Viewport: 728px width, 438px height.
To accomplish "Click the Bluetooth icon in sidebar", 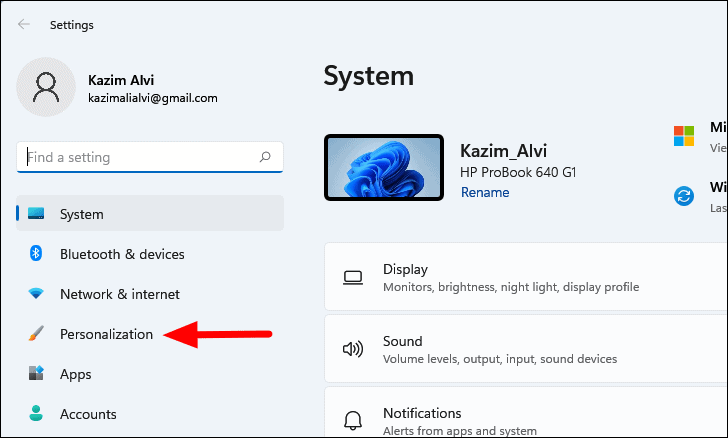I will 36,253.
